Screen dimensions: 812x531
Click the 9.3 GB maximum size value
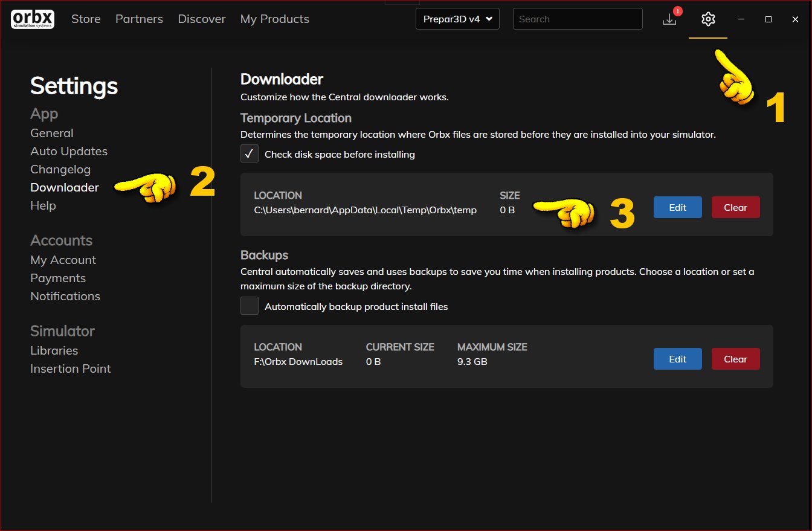[x=472, y=362]
